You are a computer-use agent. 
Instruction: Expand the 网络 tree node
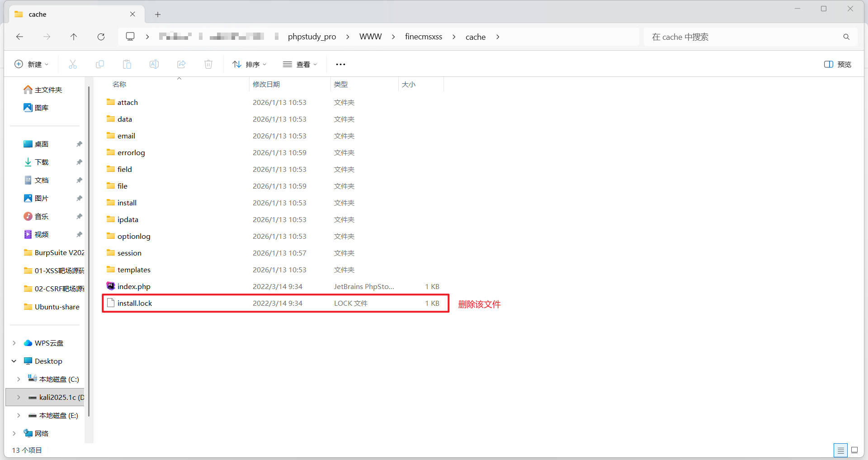(x=14, y=433)
